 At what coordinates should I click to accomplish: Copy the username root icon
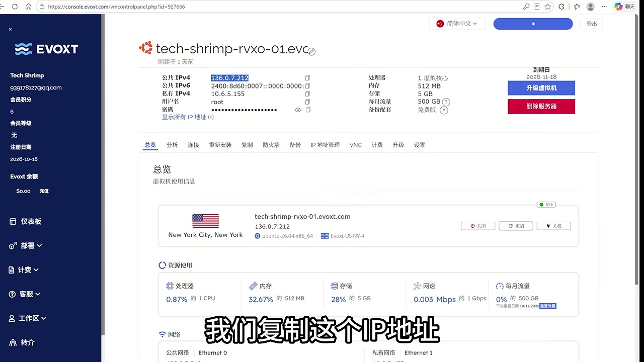tap(307, 102)
